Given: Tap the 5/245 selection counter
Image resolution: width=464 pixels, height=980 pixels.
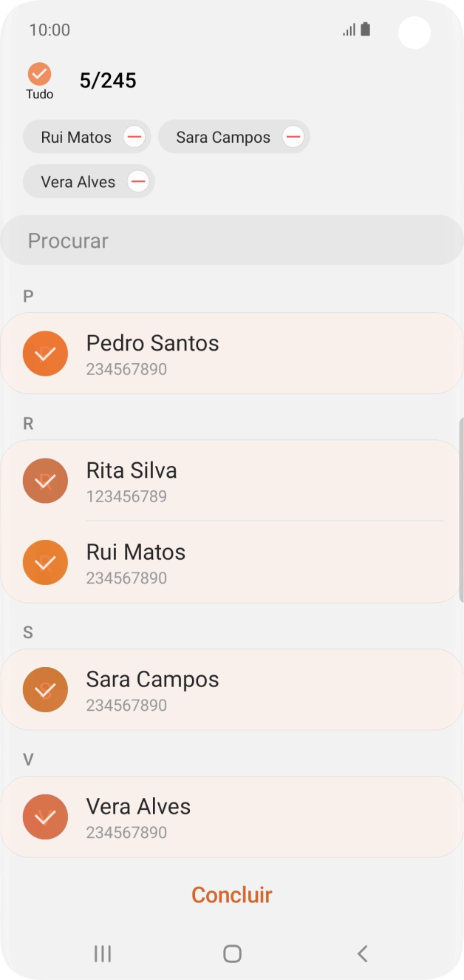Looking at the screenshot, I should pos(107,80).
